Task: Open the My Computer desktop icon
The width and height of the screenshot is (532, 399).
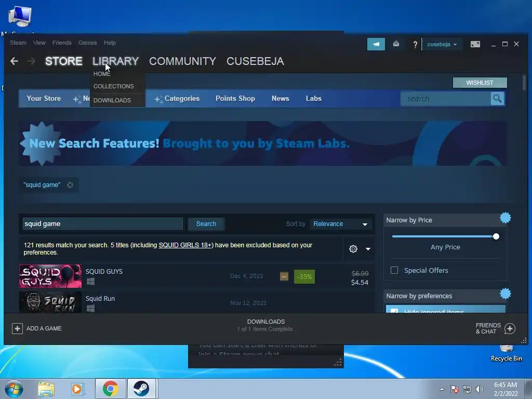Action: tap(20, 16)
